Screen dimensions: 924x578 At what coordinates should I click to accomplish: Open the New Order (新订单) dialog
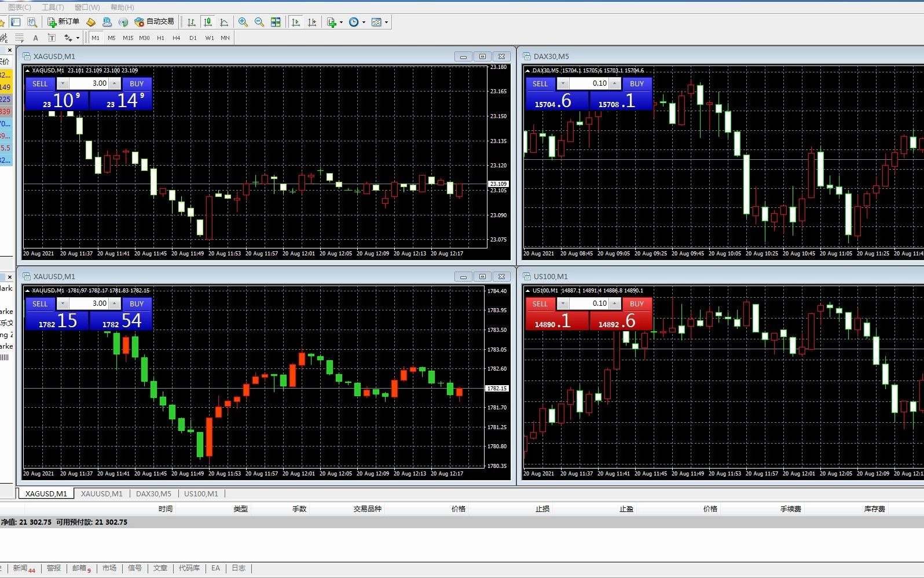[64, 22]
